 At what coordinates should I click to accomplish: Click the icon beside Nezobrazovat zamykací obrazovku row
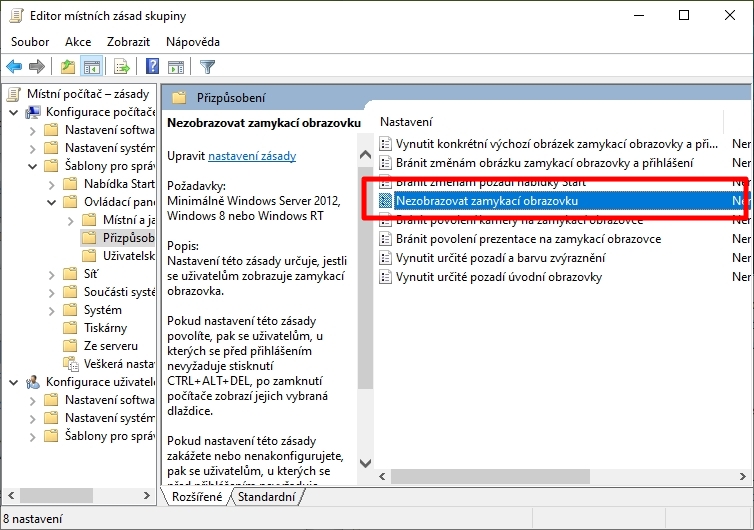click(385, 201)
